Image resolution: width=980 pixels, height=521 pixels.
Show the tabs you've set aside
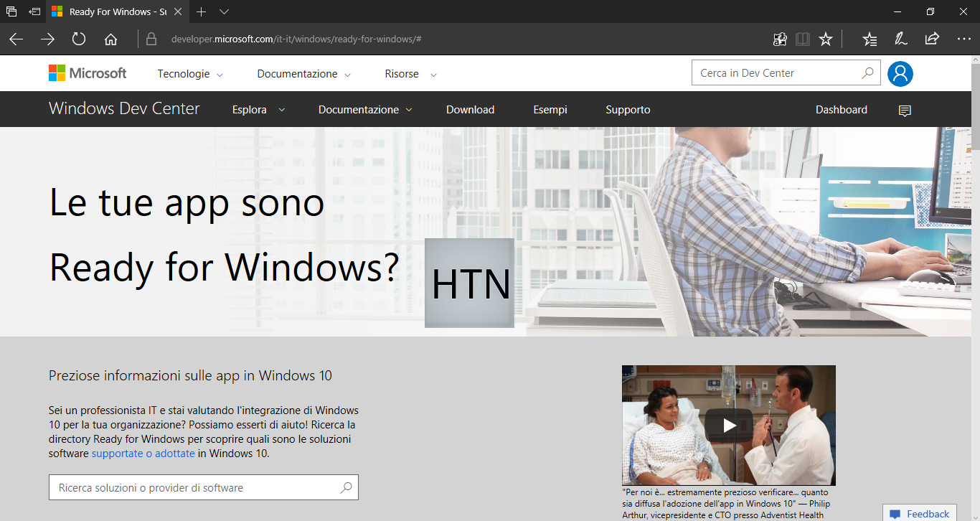(11, 11)
